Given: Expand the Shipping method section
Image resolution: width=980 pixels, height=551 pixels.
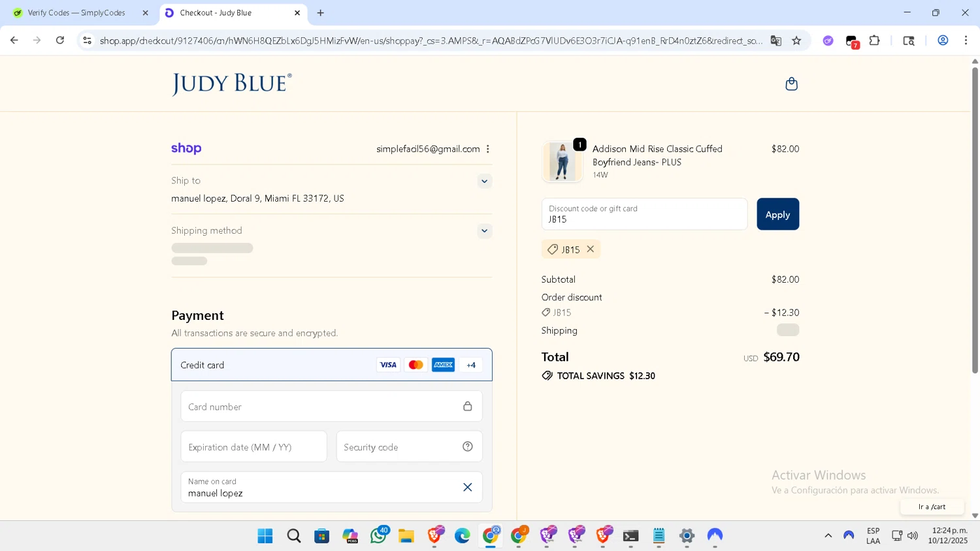Looking at the screenshot, I should pos(484,231).
